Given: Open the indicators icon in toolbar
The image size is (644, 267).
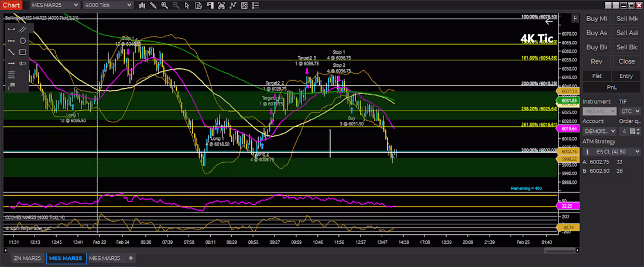Looking at the screenshot, I should point(221,5).
